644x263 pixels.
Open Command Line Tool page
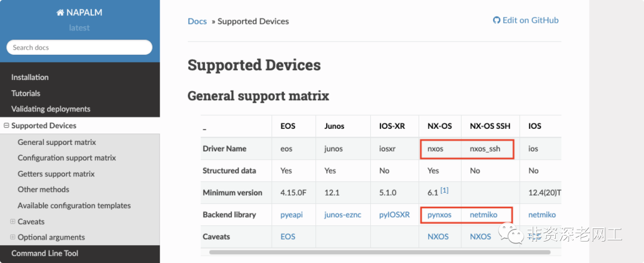click(x=45, y=253)
